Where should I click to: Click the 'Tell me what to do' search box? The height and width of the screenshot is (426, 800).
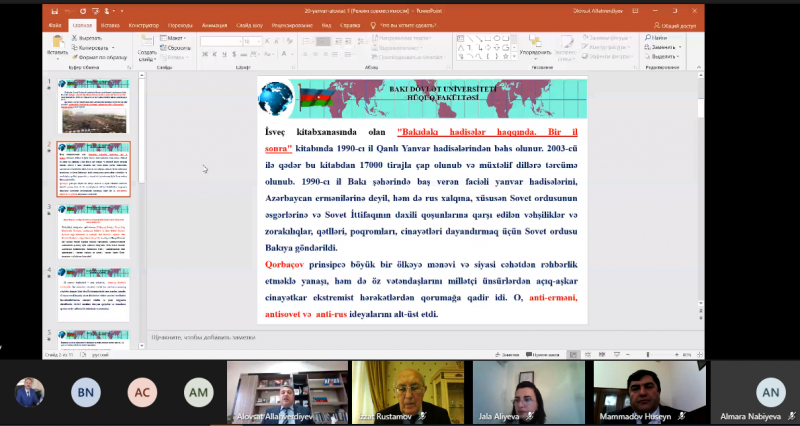pyautogui.click(x=403, y=26)
